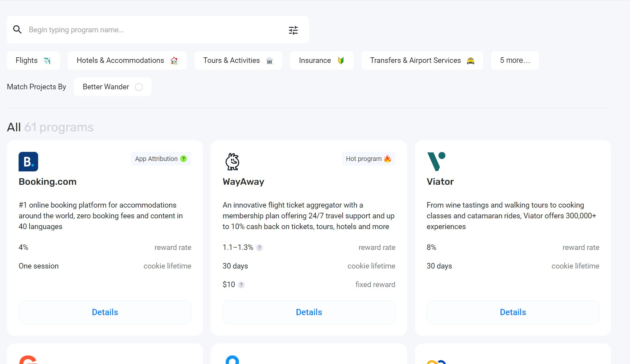Click Booking.com's 4% reward rate value
This screenshot has height=364, width=630.
(x=23, y=247)
